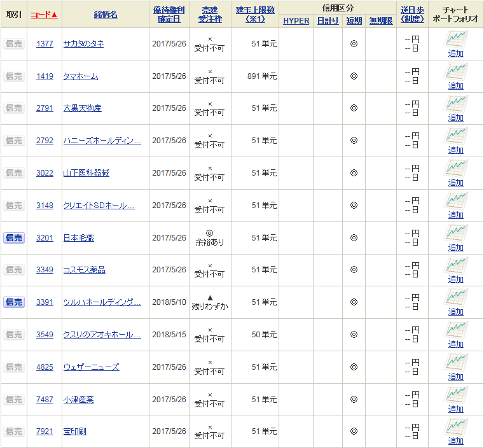This screenshot has height=448, width=484.
Task: Sort by 無期限 column header
Action: pyautogui.click(x=381, y=21)
